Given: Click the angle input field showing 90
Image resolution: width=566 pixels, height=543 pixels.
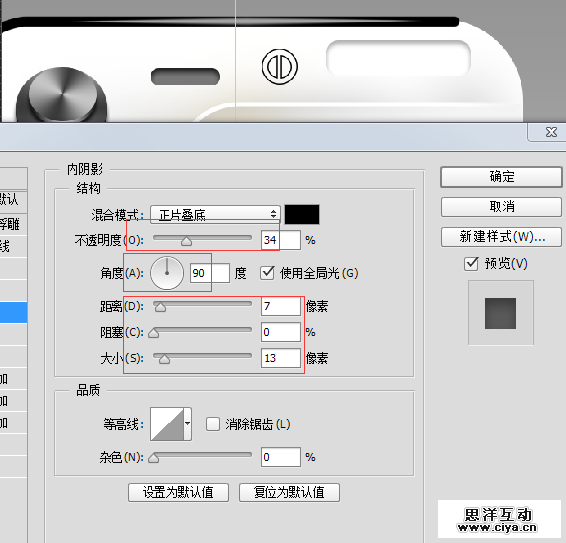Looking at the screenshot, I should 210,273.
